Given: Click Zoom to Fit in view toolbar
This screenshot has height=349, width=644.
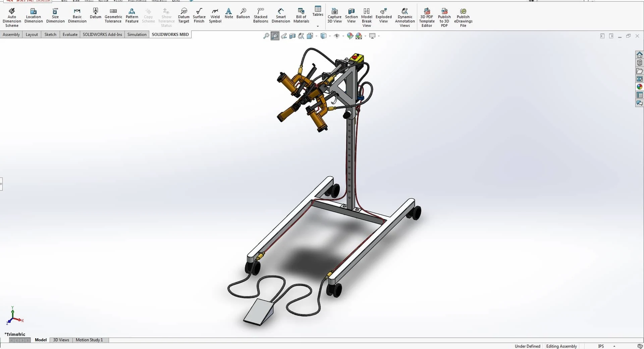Looking at the screenshot, I should (266, 36).
